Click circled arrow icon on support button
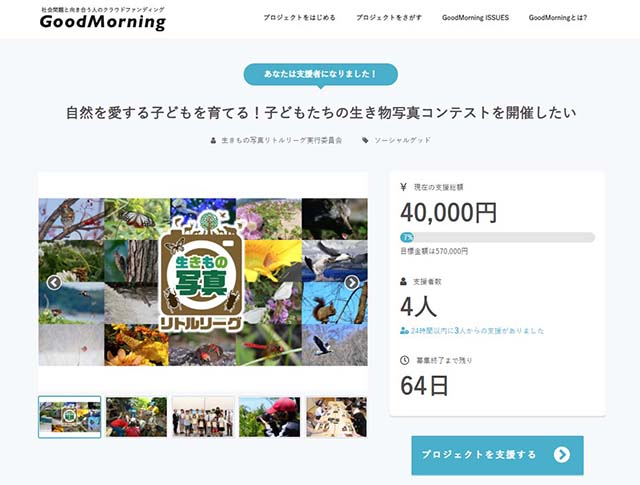 562,454
